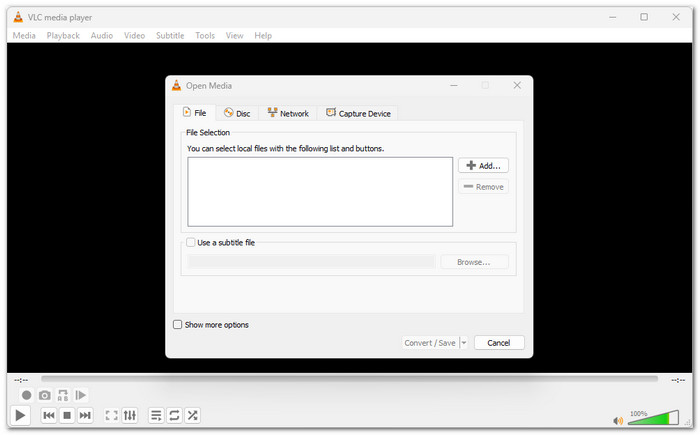The image size is (700, 435).
Task: Minimize the Open Media dialog
Action: 454,85
